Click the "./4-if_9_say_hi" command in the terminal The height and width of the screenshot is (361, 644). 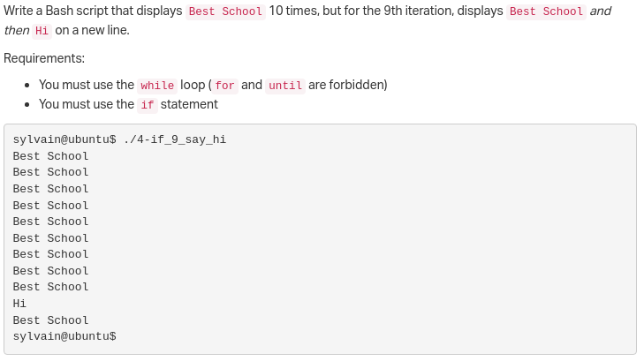[x=175, y=139]
